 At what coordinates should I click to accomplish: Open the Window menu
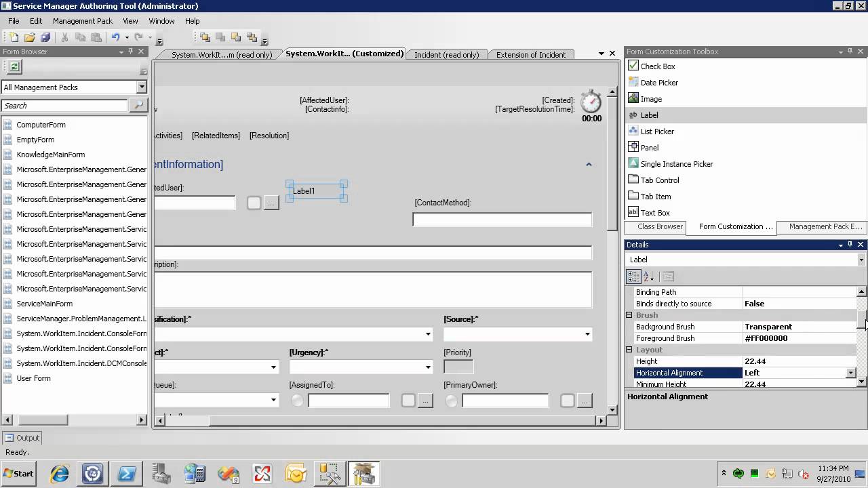161,21
